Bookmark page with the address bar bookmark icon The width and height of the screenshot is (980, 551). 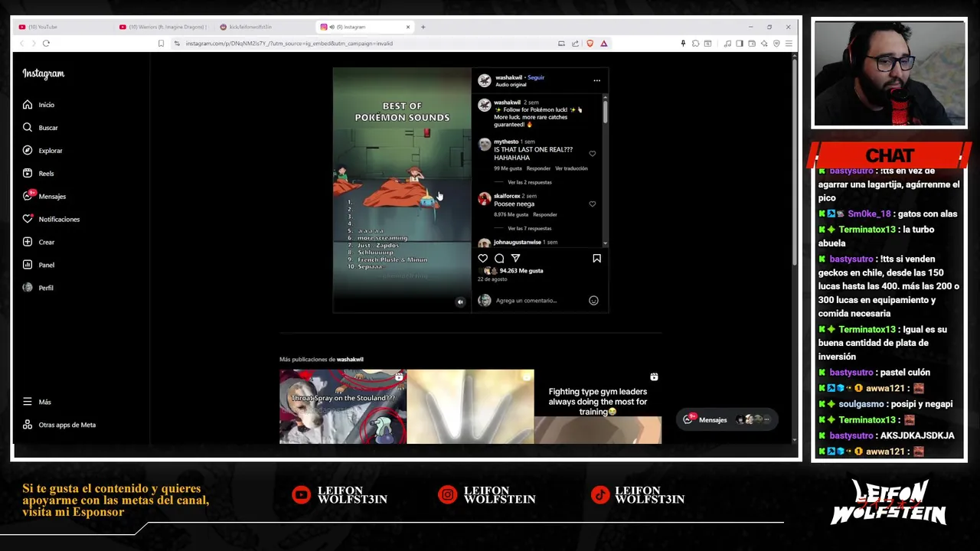[x=161, y=44]
